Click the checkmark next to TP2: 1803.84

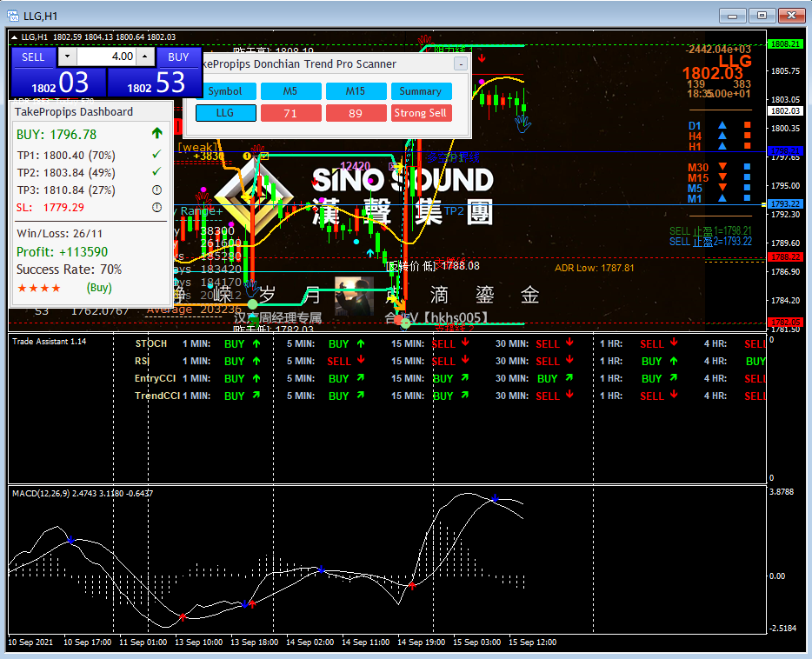(x=156, y=171)
